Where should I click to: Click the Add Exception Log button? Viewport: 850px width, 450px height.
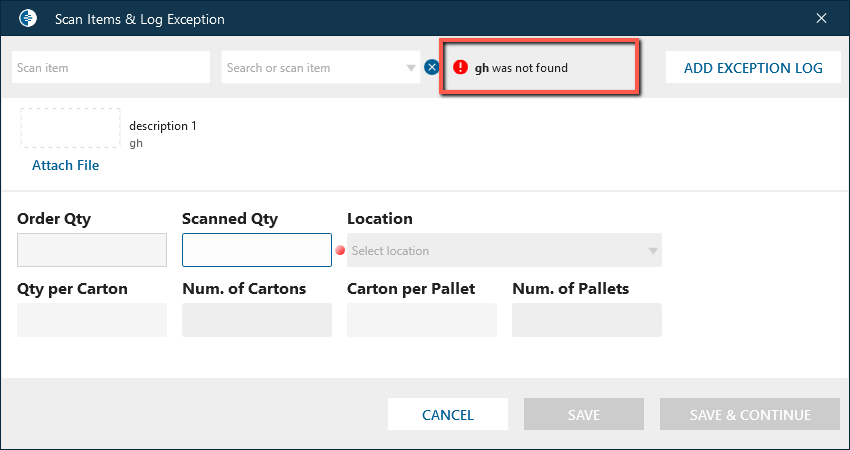(753, 68)
